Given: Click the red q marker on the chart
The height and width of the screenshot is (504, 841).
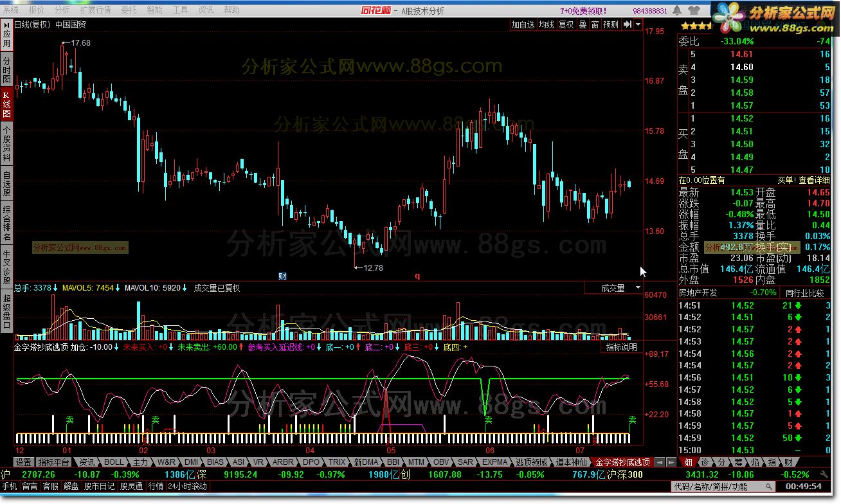Looking at the screenshot, I should (417, 276).
